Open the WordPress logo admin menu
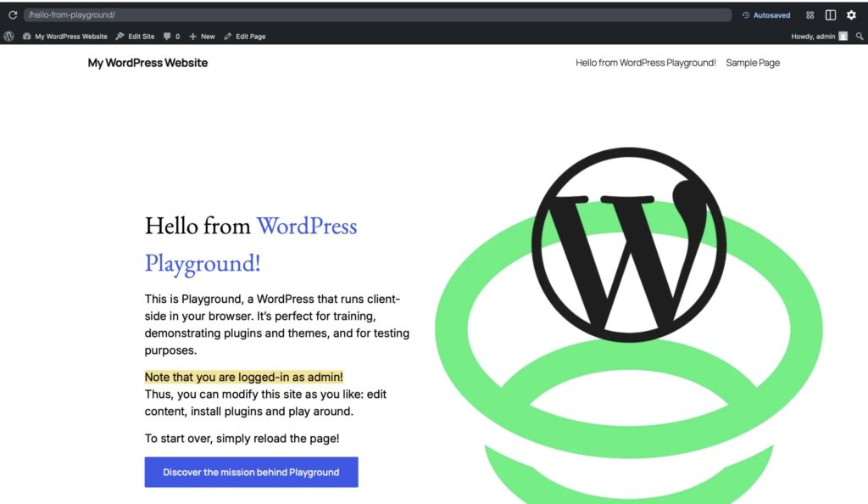This screenshot has height=504, width=868. [x=8, y=36]
